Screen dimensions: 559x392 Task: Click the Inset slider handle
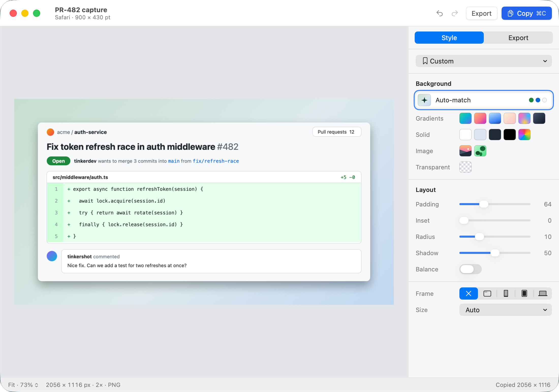click(464, 220)
